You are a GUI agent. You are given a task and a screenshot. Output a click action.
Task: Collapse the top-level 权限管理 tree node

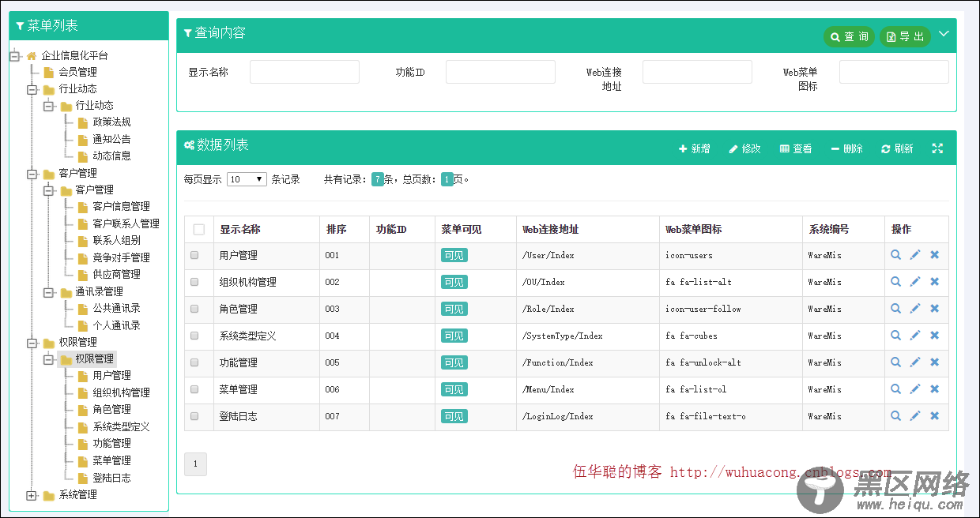[x=32, y=343]
